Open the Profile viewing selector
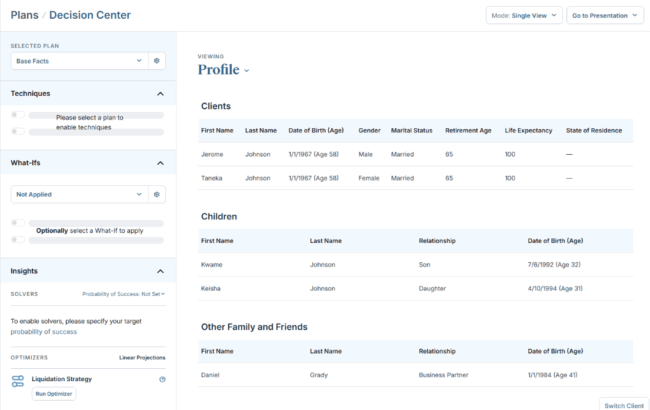 tap(223, 70)
